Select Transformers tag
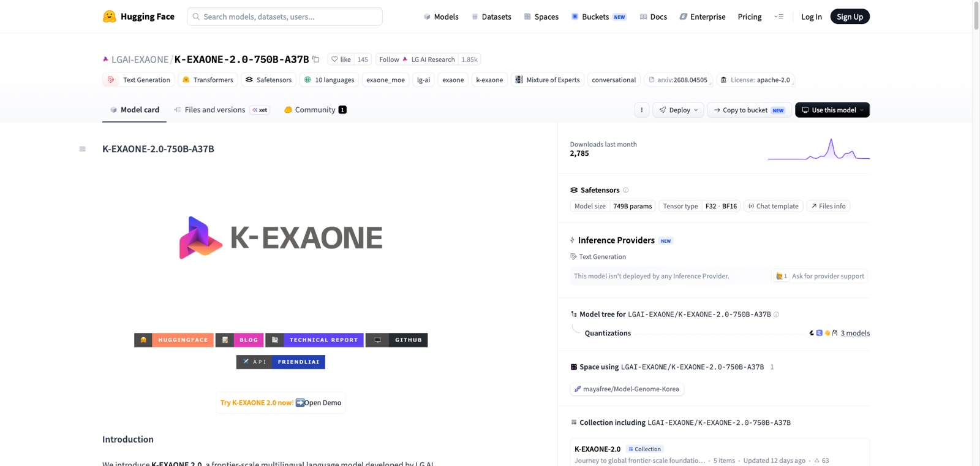This screenshot has height=466, width=980. pyautogui.click(x=208, y=80)
